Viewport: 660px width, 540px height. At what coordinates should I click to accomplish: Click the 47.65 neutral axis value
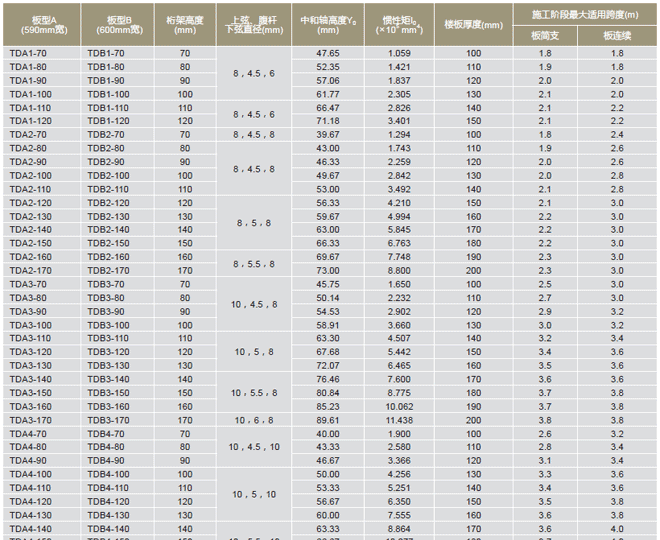(x=328, y=52)
